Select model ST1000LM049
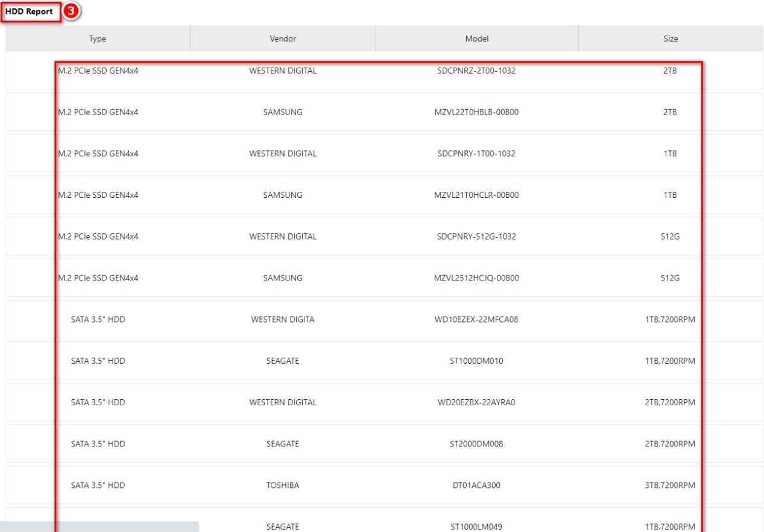 point(476,527)
